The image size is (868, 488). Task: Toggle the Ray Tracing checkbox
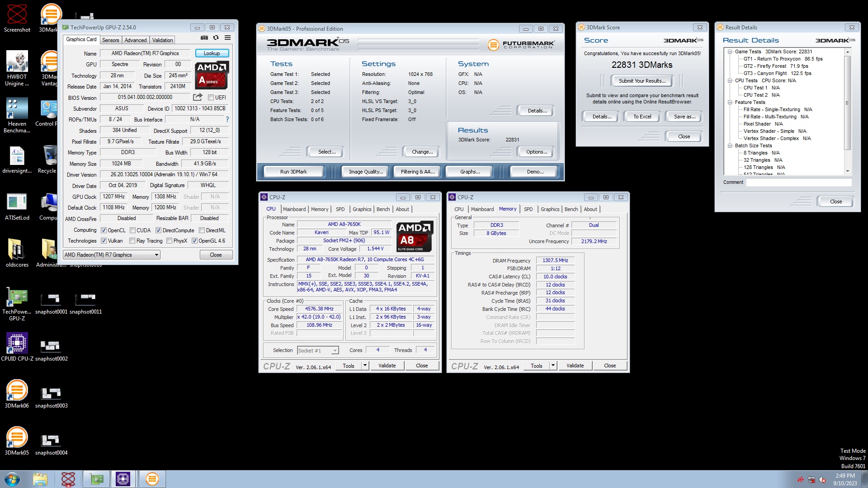pyautogui.click(x=132, y=241)
